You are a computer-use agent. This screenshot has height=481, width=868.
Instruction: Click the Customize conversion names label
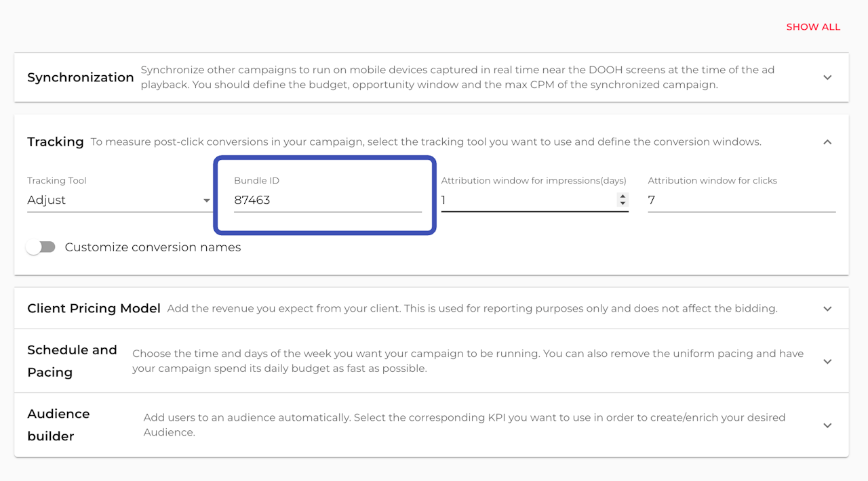point(153,247)
